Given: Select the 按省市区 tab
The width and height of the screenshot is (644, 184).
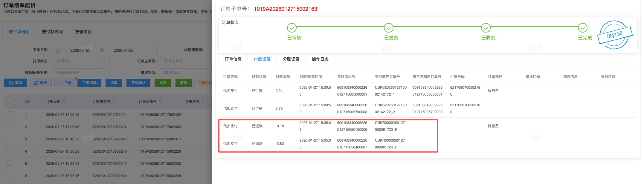Looking at the screenshot, I should click(83, 32).
